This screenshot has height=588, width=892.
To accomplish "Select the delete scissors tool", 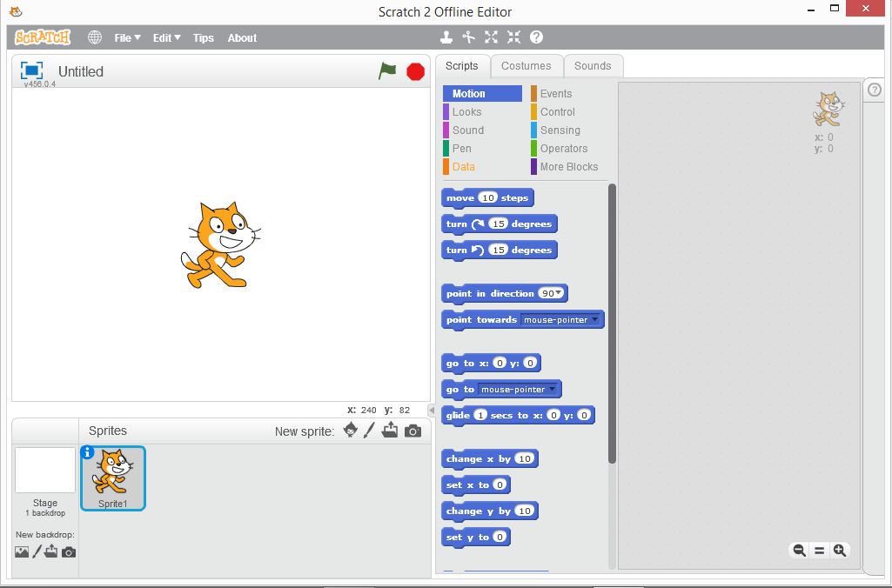I will (467, 37).
